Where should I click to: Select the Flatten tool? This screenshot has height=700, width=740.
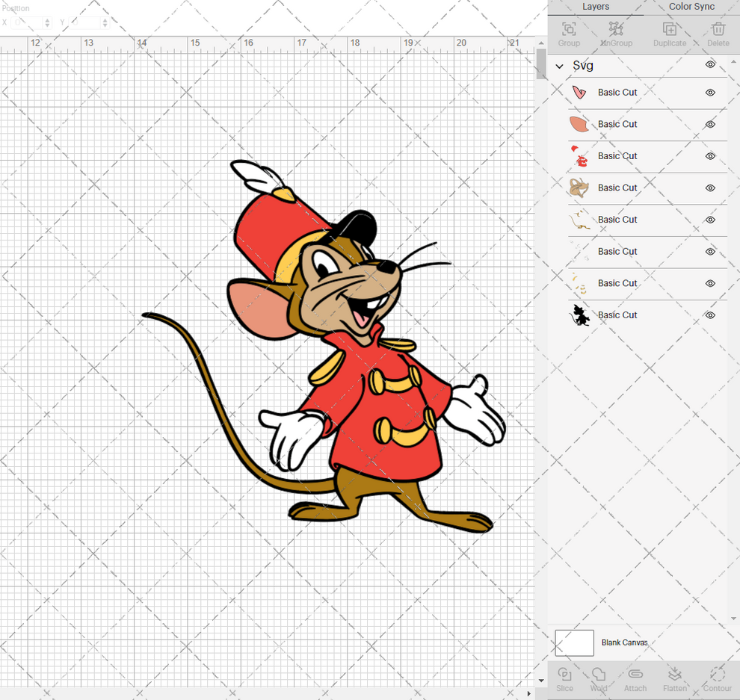pyautogui.click(x=675, y=680)
